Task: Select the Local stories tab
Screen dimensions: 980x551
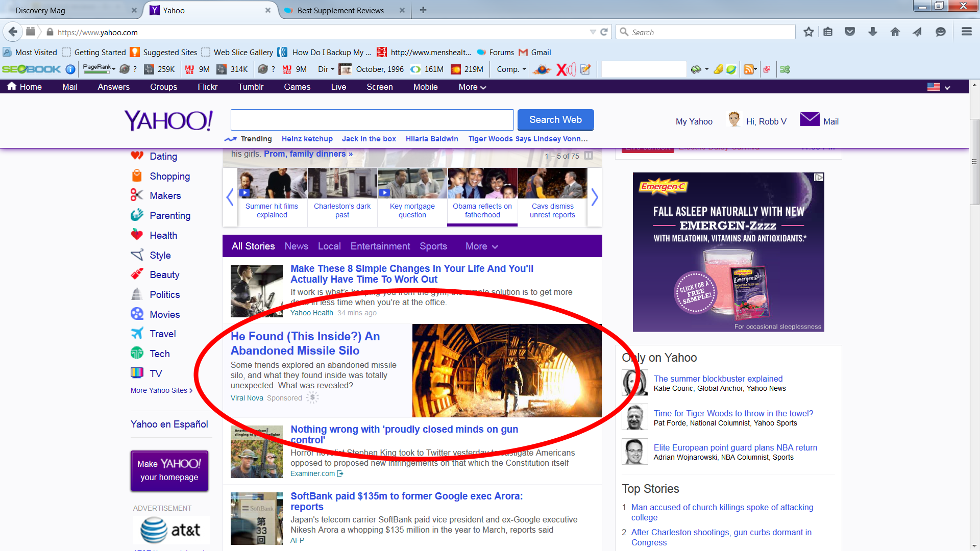Action: point(329,246)
